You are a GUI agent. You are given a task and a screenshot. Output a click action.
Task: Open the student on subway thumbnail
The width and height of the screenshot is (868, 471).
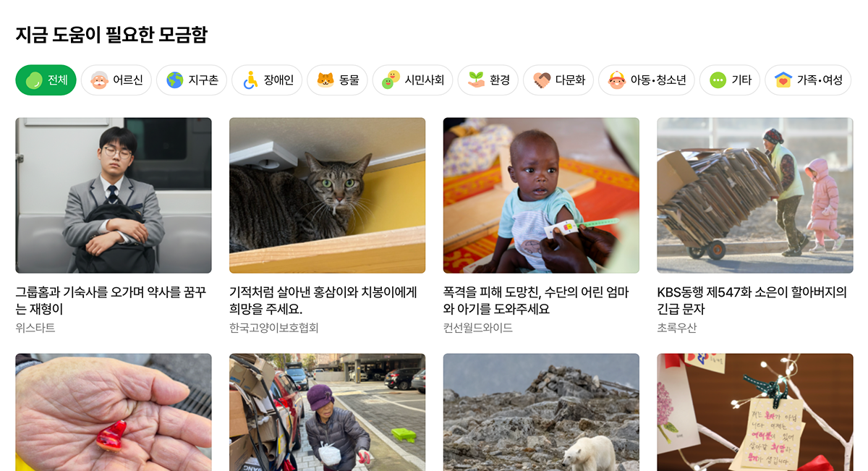click(114, 195)
